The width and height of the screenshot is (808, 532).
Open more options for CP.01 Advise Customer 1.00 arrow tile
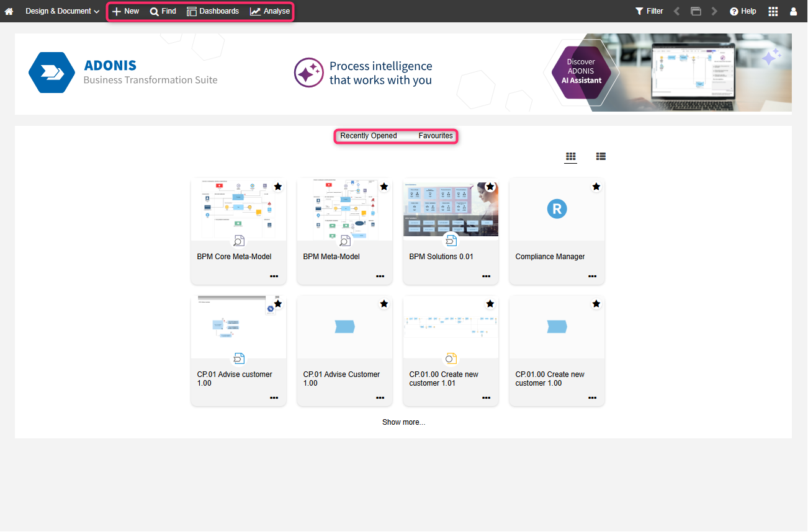(380, 397)
